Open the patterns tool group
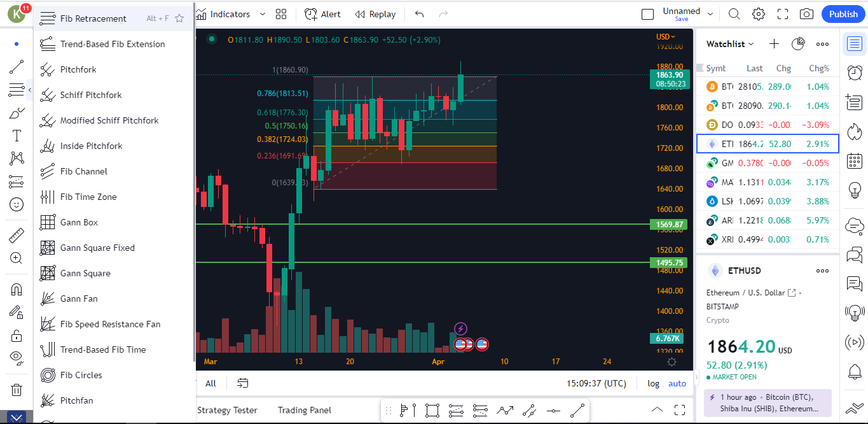The height and width of the screenshot is (424, 868). pos(17,159)
